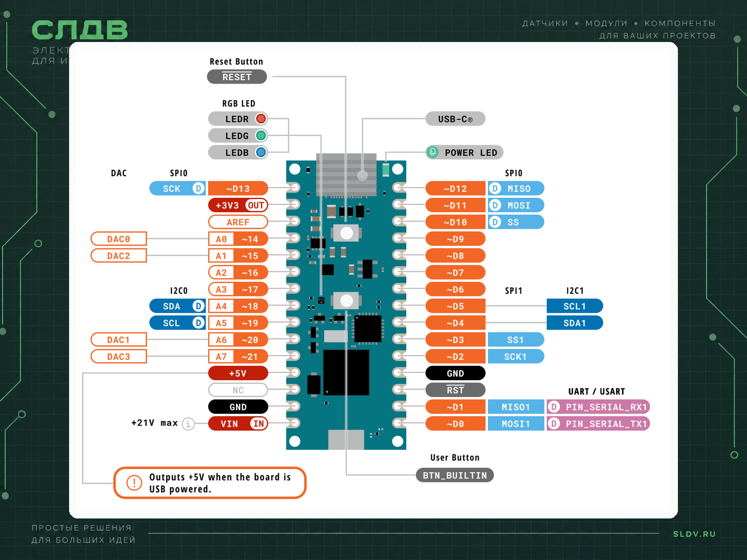Click the POWER LED bulb icon
747x560 pixels.
coord(433,152)
